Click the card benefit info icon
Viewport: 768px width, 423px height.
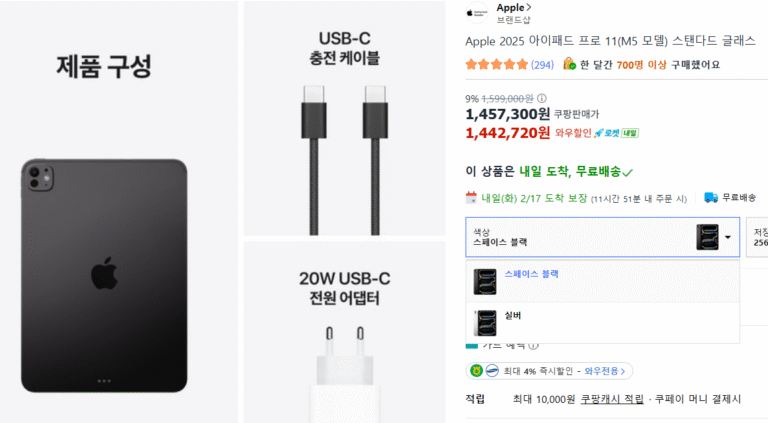pyautogui.click(x=534, y=345)
